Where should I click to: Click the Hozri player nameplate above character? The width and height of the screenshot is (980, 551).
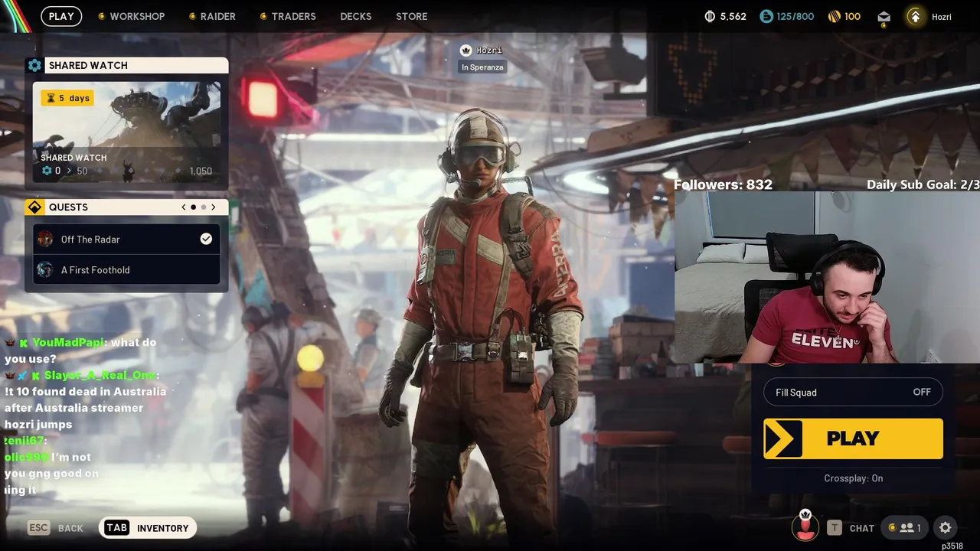coord(482,51)
